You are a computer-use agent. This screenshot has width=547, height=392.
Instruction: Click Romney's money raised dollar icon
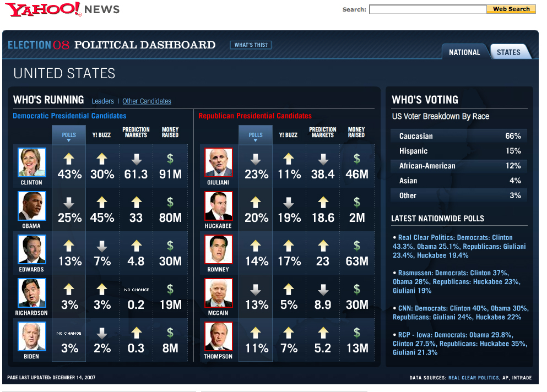pos(356,246)
